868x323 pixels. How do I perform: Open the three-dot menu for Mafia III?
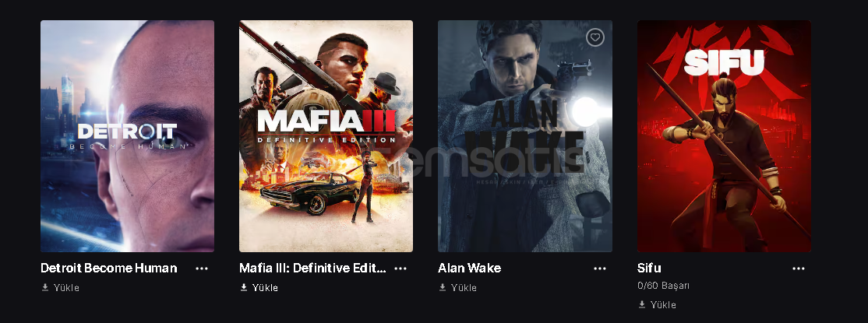tap(400, 269)
